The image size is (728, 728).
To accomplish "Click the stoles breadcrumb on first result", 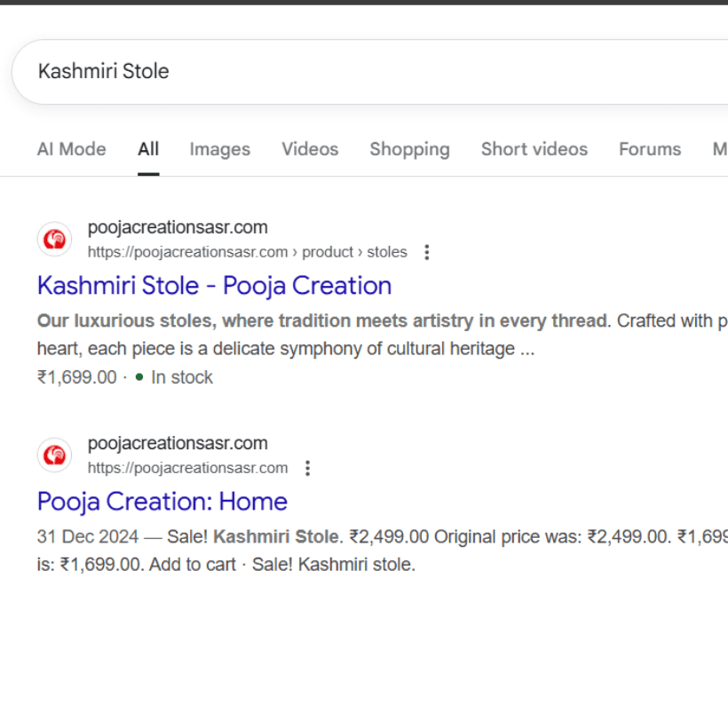I will 388,252.
